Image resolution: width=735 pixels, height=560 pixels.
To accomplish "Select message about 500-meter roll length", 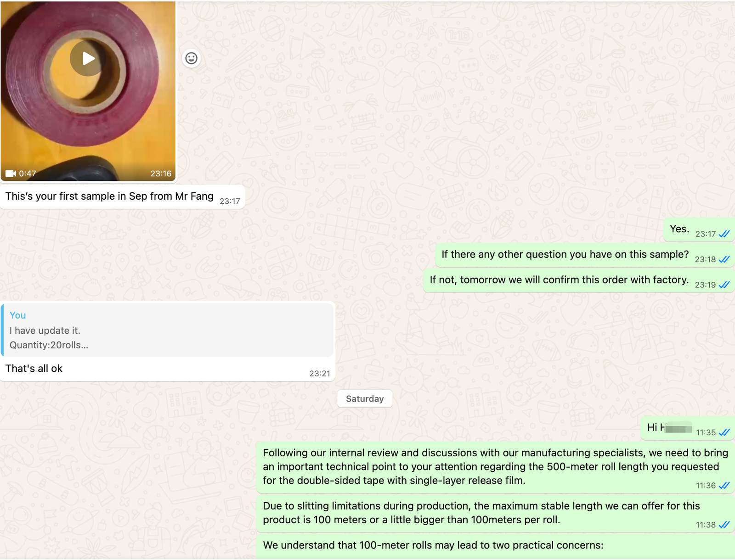I will tap(495, 467).
